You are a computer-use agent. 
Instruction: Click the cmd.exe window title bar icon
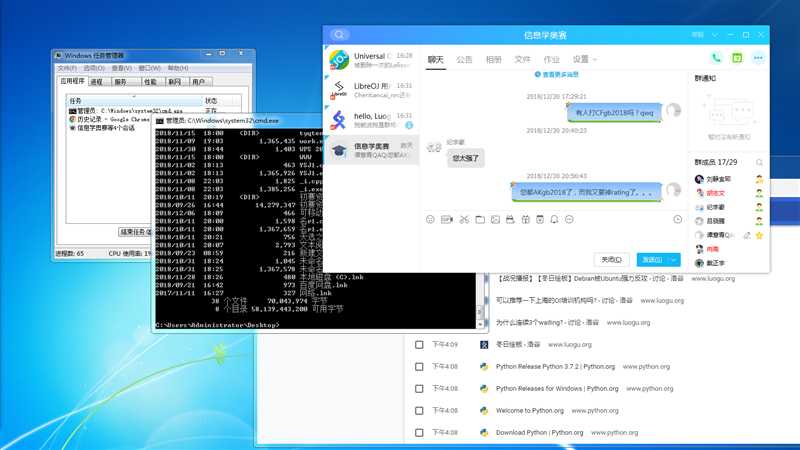click(x=160, y=120)
